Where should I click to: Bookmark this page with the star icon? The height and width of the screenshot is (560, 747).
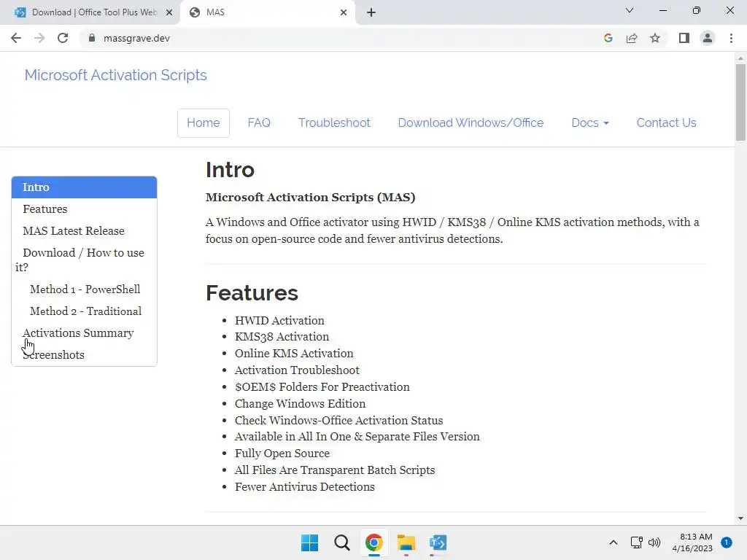(655, 38)
